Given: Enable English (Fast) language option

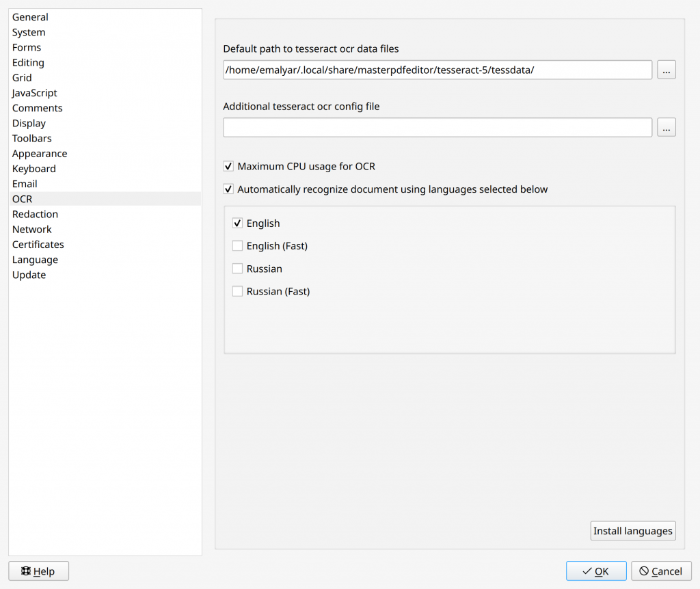Looking at the screenshot, I should click(x=238, y=246).
